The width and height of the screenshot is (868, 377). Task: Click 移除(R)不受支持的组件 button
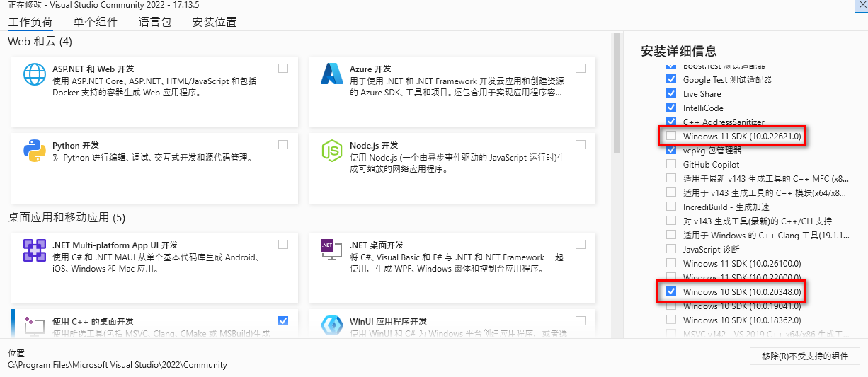tap(805, 356)
